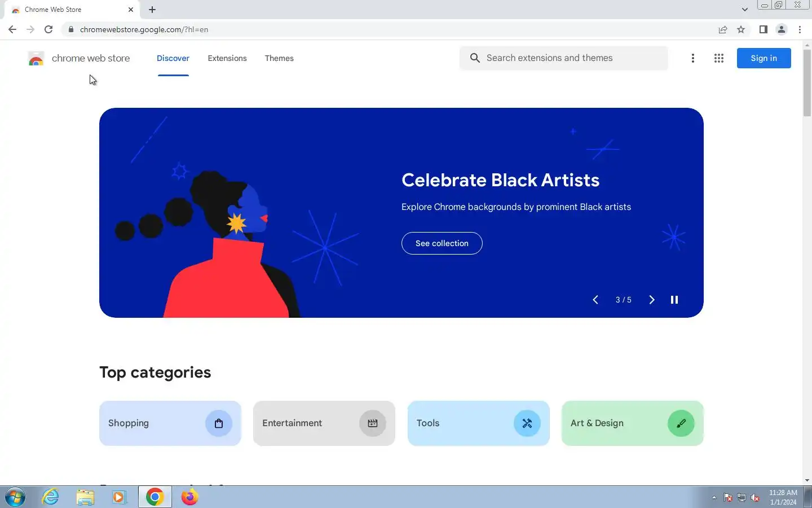
Task: Click the taskbar clock showing 11:28 AM
Action: pos(783,497)
